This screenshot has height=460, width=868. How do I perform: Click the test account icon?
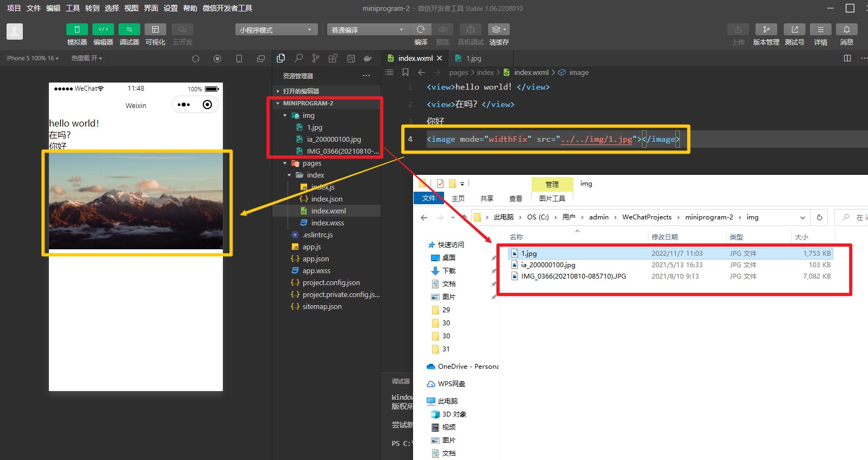point(794,29)
